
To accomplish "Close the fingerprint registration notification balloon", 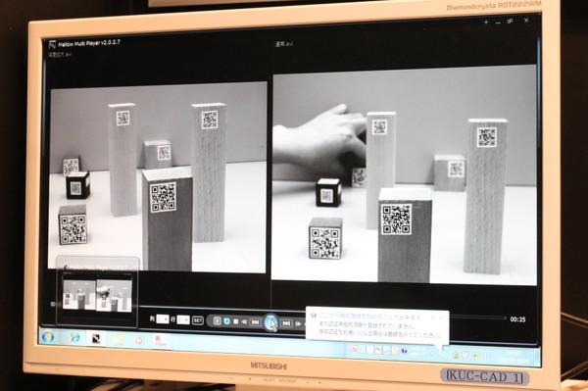I will pyautogui.click(x=441, y=318).
